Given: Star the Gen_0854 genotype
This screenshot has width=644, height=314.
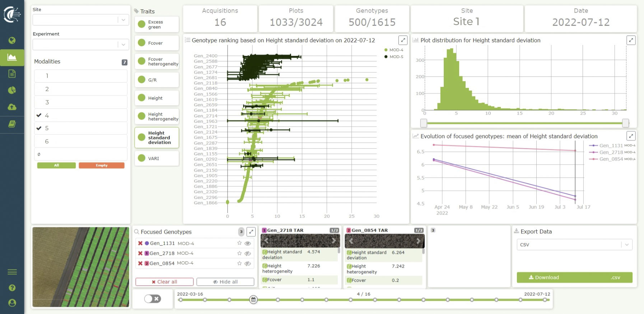Looking at the screenshot, I should point(239,263).
